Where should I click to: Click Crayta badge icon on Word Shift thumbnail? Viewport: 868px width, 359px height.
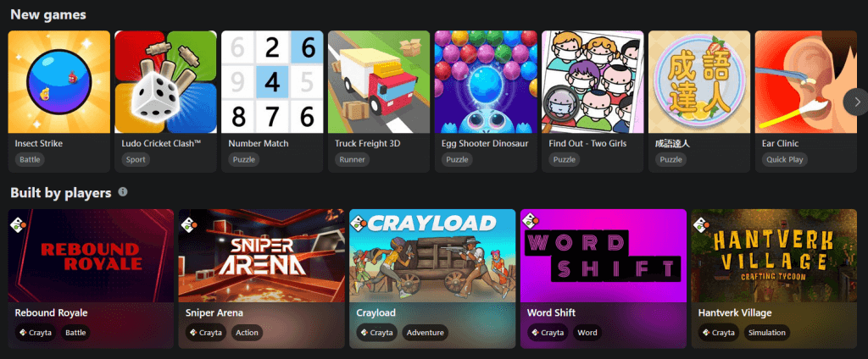531,224
